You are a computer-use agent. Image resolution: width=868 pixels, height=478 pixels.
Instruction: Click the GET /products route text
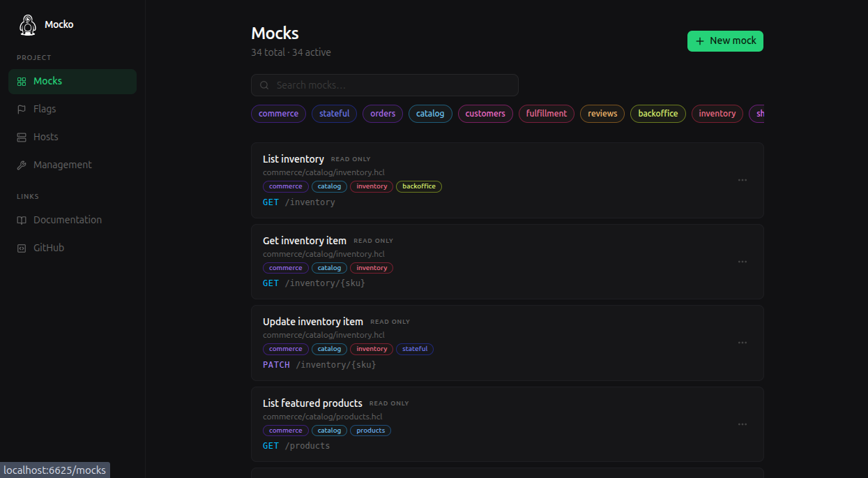coord(296,446)
